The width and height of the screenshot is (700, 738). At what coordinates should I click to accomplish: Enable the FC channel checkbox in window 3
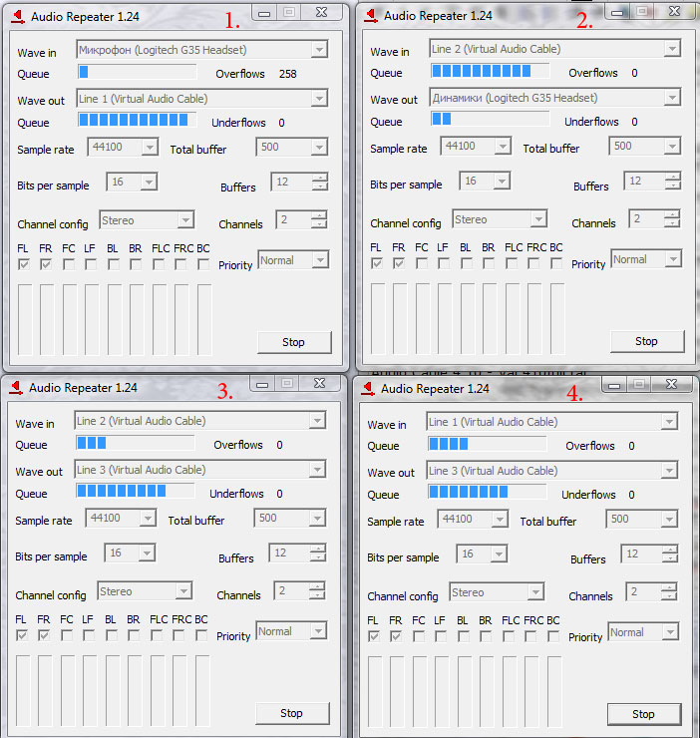[x=66, y=635]
